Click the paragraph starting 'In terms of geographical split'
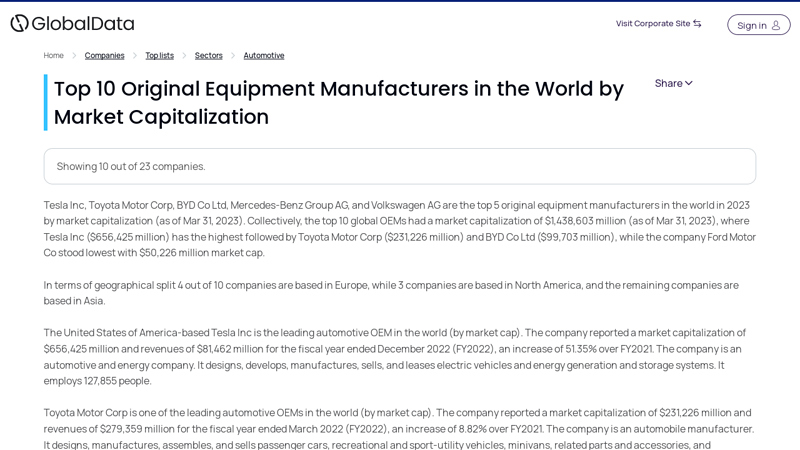Viewport: 800px width, 450px height. coord(391,293)
